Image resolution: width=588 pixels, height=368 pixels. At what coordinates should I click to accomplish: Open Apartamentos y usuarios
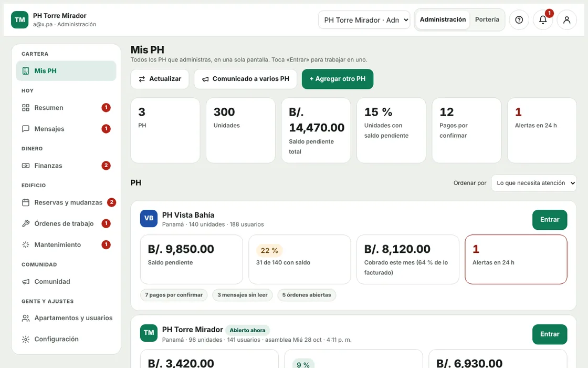66,318
